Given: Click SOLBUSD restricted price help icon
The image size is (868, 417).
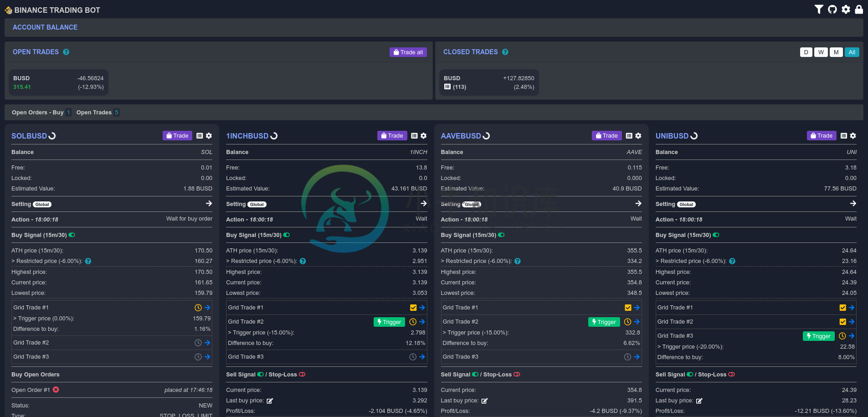Looking at the screenshot, I should click(x=88, y=261).
